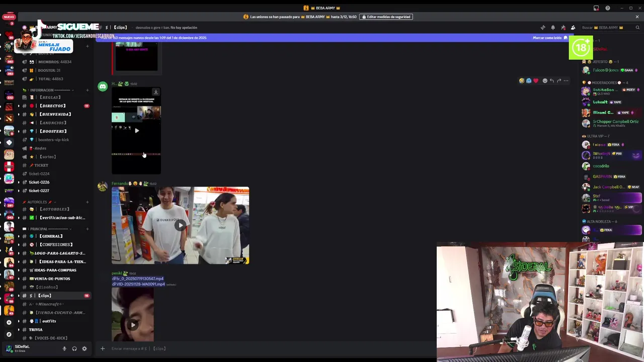Screen dimensions: 644x362
Task: Focus the Enviar mensaje input field
Action: (x=272, y=348)
